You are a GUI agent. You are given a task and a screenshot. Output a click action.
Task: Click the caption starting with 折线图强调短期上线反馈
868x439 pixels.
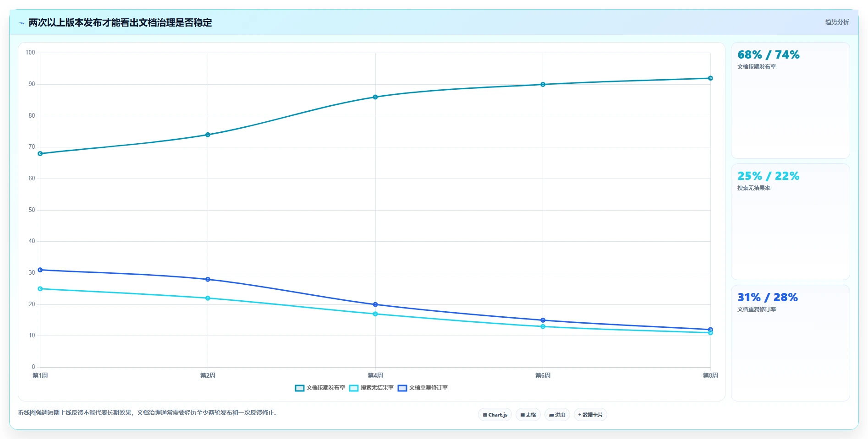point(148,412)
